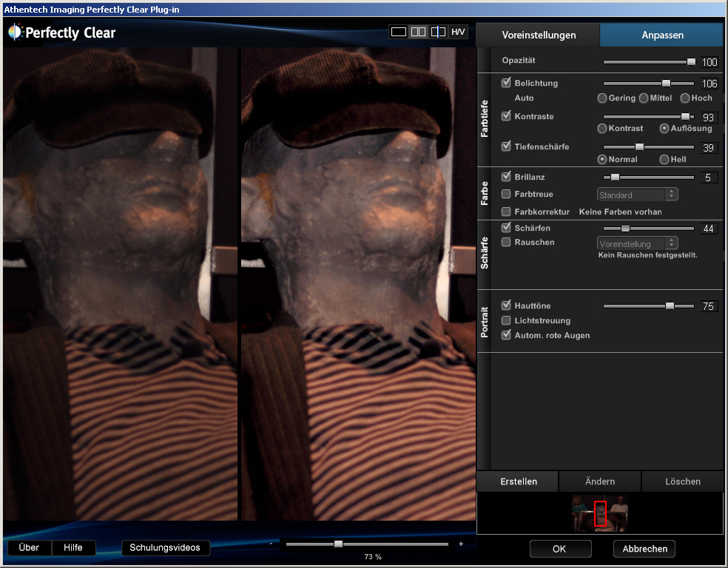728x568 pixels.
Task: Click the Perfectly Clear logo icon
Action: 15,32
